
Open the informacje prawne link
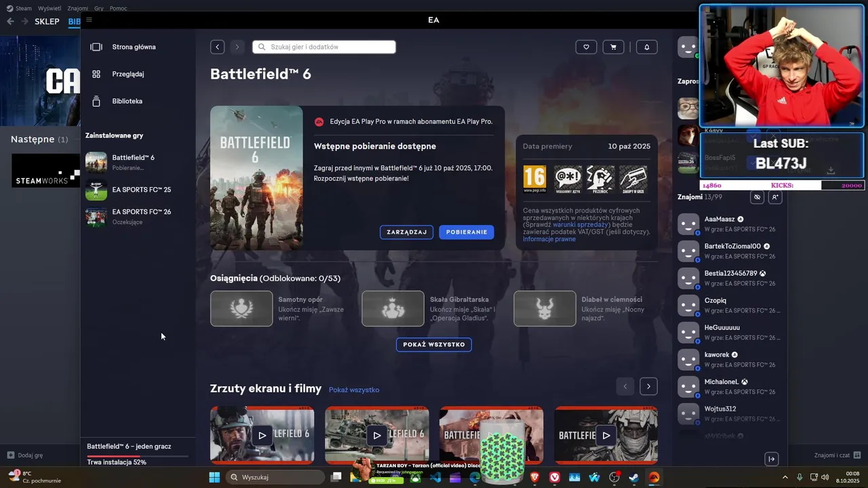coord(549,239)
